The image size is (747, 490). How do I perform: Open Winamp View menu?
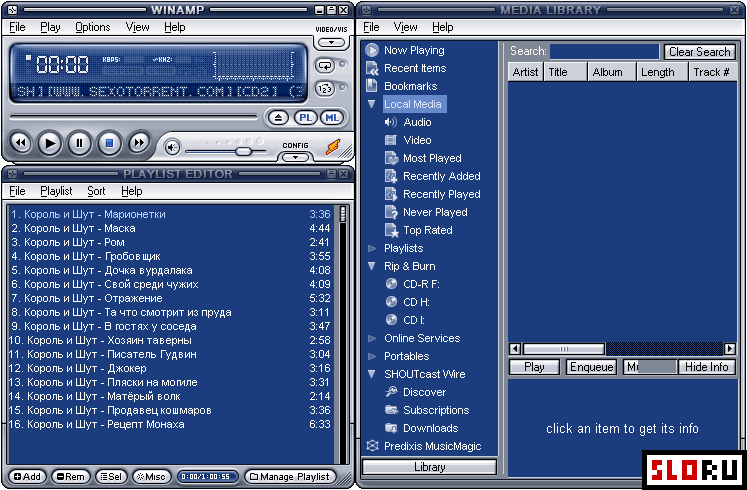(x=137, y=27)
